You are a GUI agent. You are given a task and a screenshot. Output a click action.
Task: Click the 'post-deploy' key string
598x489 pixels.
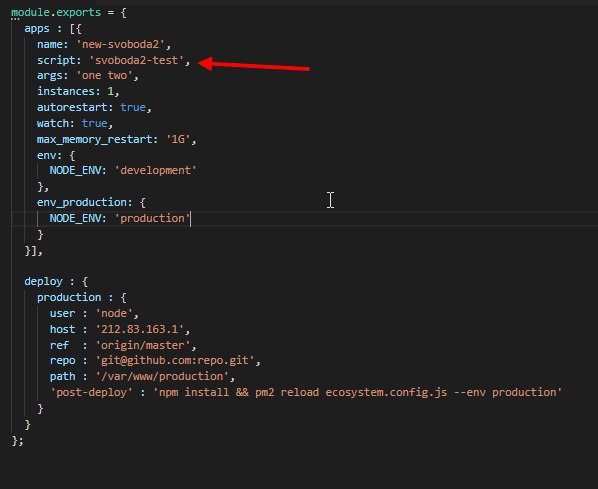click(92, 392)
